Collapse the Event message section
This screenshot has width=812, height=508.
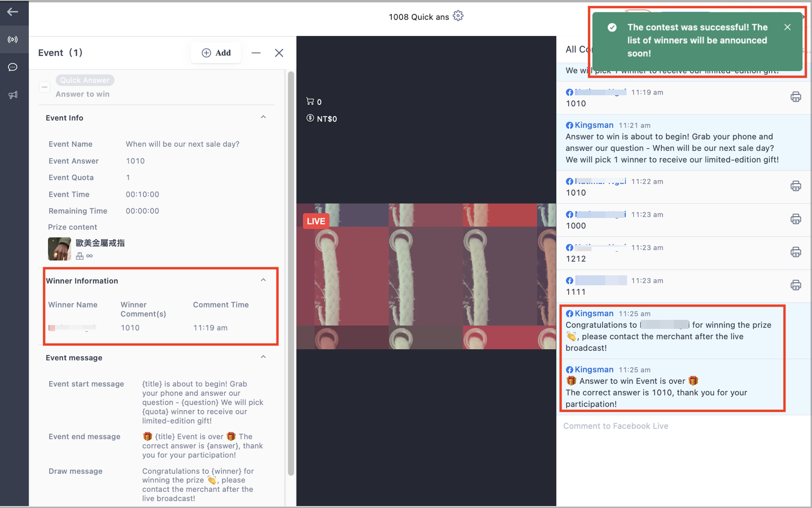(x=263, y=357)
